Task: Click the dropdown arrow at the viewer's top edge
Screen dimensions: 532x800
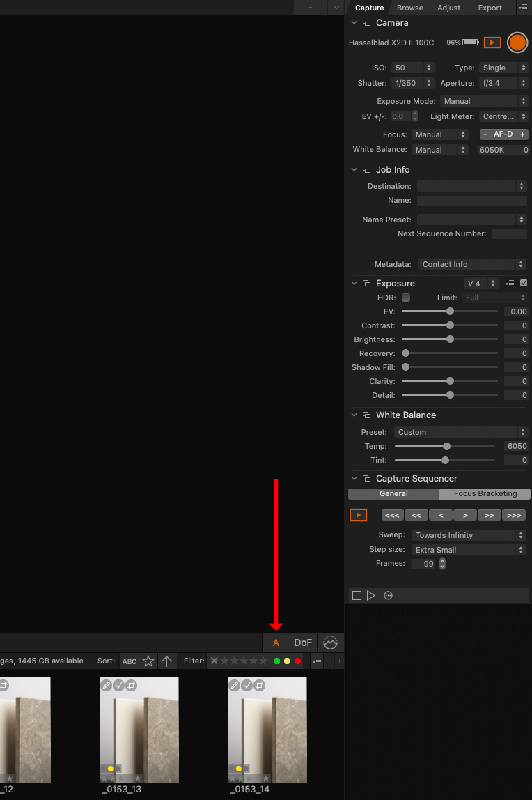Action: click(x=336, y=7)
